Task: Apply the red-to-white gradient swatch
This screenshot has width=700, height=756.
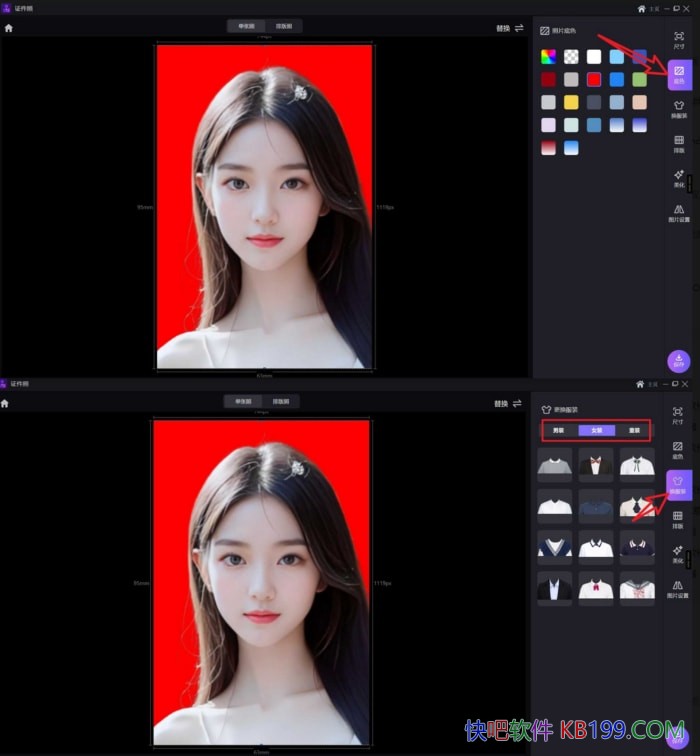Action: pyautogui.click(x=548, y=148)
